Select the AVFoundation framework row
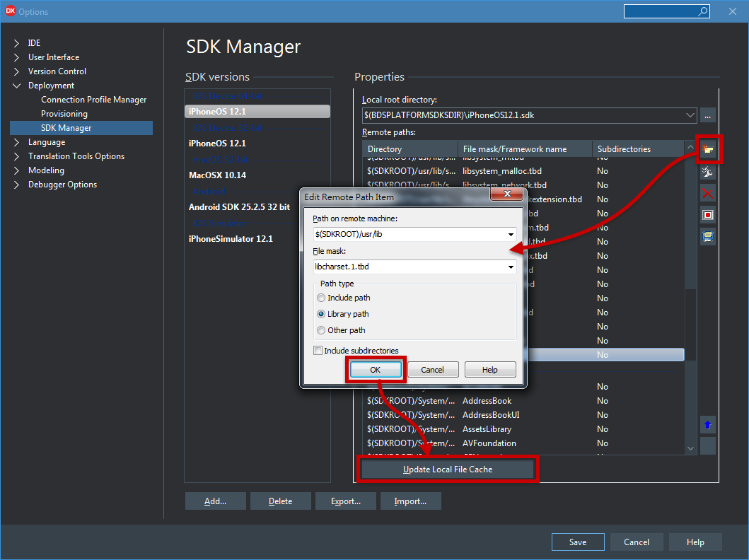 [523, 443]
